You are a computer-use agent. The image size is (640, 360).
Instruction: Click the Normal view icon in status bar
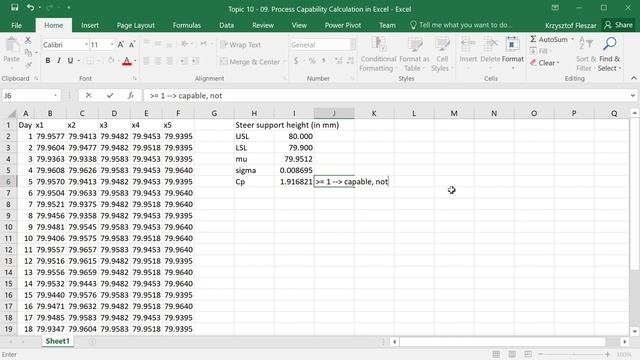[496, 354]
